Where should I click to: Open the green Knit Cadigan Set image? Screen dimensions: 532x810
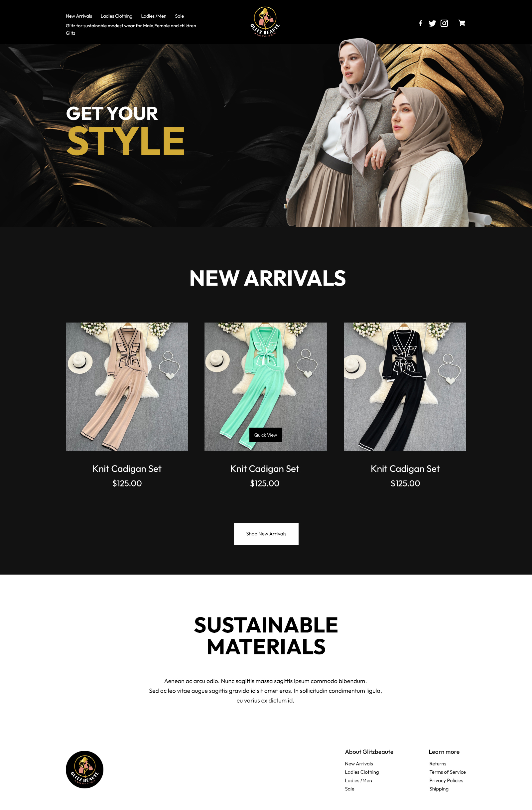[x=265, y=387]
